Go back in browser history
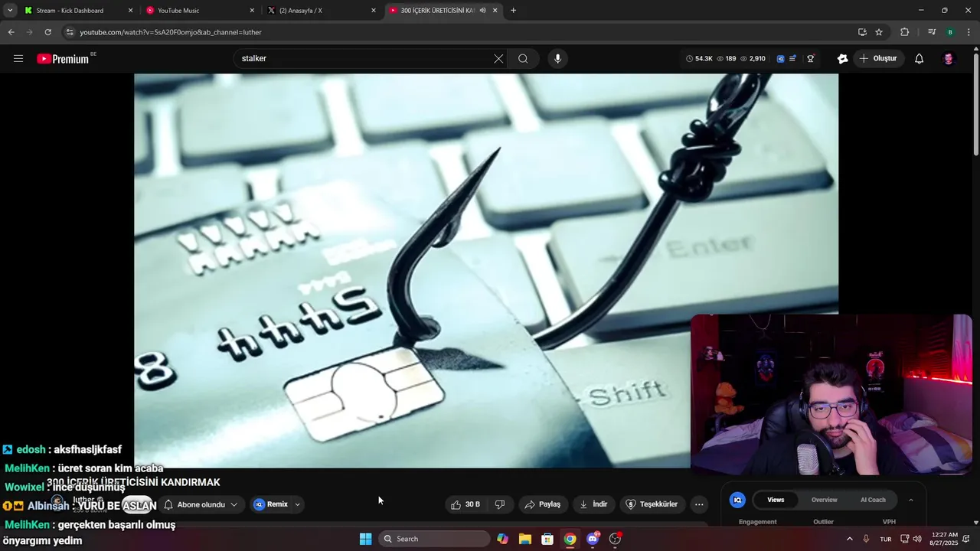The height and width of the screenshot is (551, 980). pyautogui.click(x=11, y=32)
